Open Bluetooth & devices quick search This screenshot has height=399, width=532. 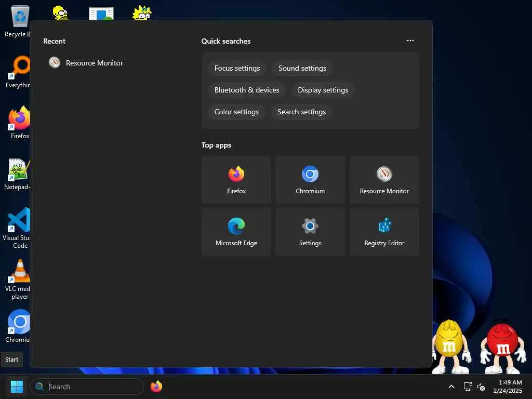[247, 90]
